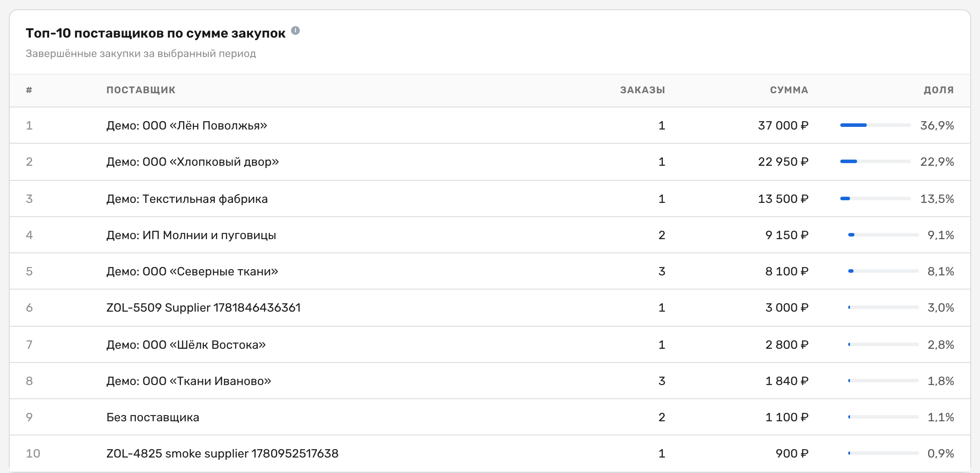Click the 13,5% share progress bar

(875, 198)
